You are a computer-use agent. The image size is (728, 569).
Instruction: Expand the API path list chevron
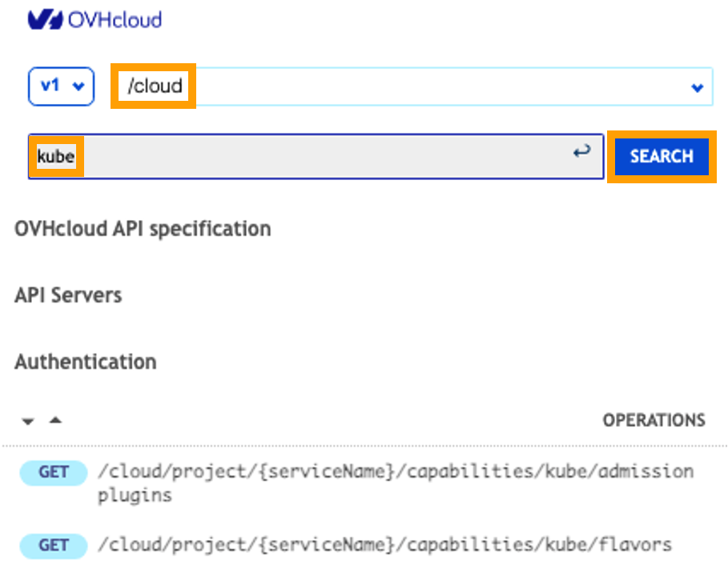coord(697,88)
